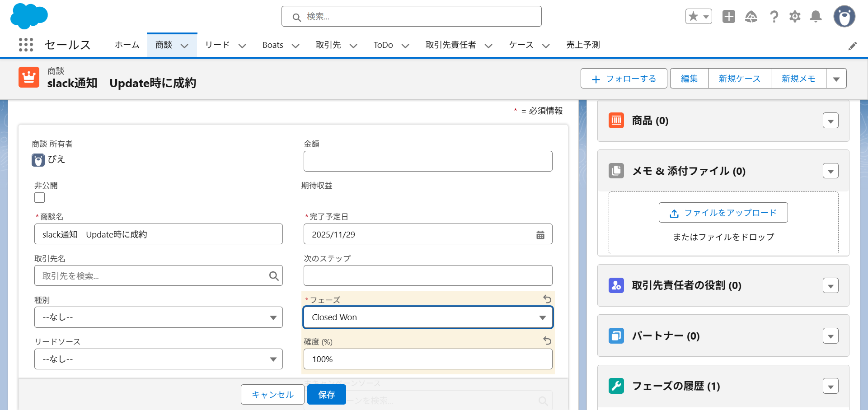The height and width of the screenshot is (410, 868).
Task: Click the フェーズの履歴 wrench icon
Action: [x=616, y=386]
